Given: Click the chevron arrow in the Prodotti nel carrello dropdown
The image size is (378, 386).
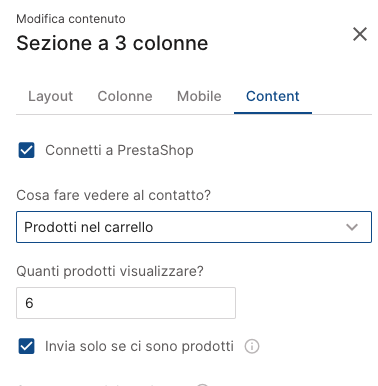Looking at the screenshot, I should (352, 227).
